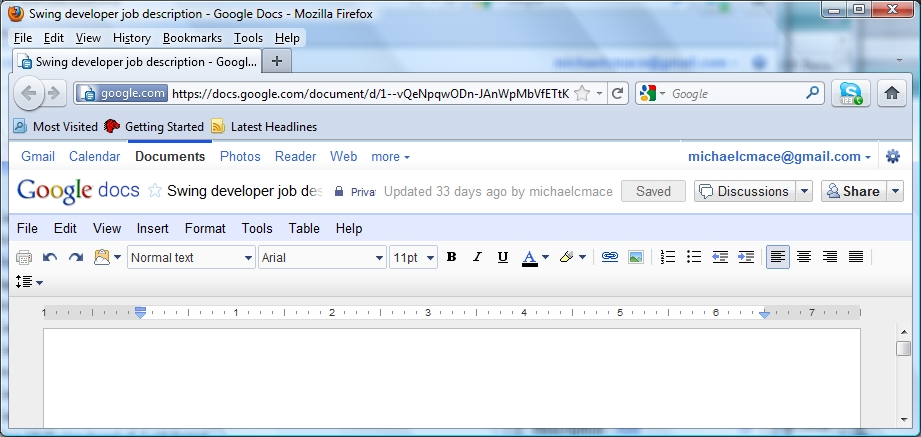Open the Reader link
921x437 pixels.
click(x=295, y=156)
